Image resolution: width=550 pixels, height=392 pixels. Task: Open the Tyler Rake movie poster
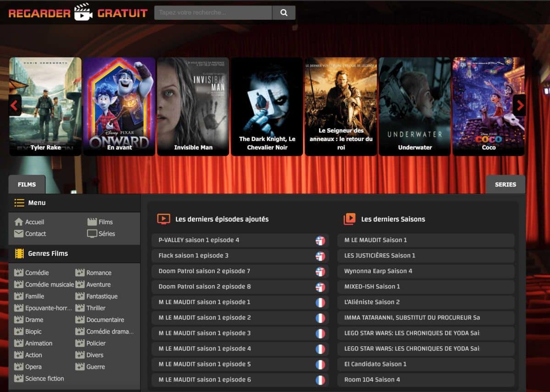[45, 106]
